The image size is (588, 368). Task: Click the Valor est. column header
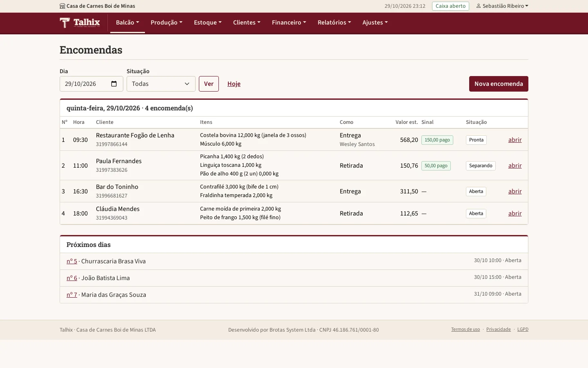[407, 122]
